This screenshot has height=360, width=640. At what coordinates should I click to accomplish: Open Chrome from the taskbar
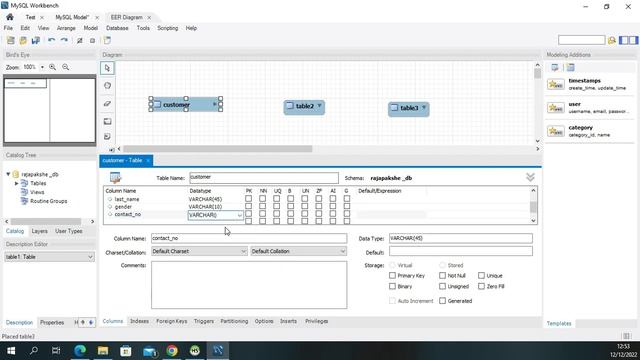[172, 351]
